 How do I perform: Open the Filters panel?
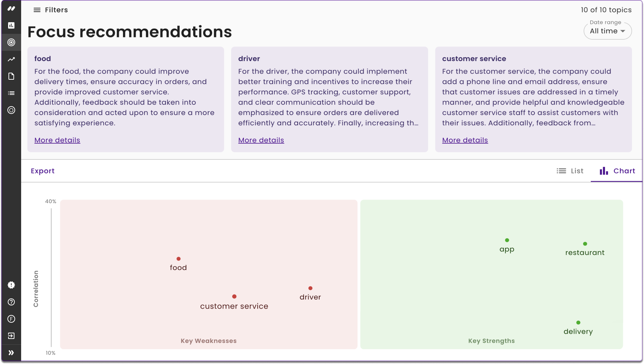pyautogui.click(x=50, y=10)
